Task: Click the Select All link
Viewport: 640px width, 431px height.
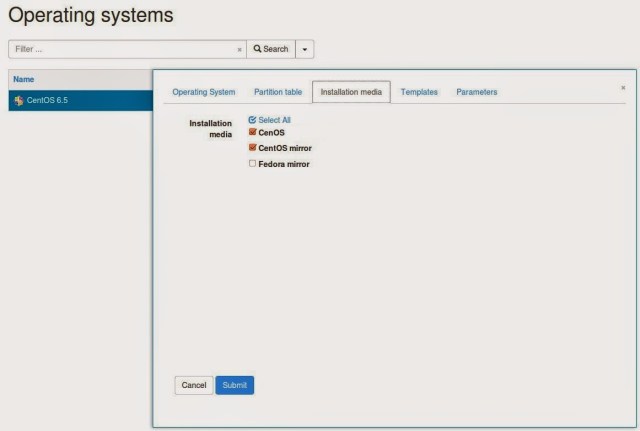Action: click(274, 120)
